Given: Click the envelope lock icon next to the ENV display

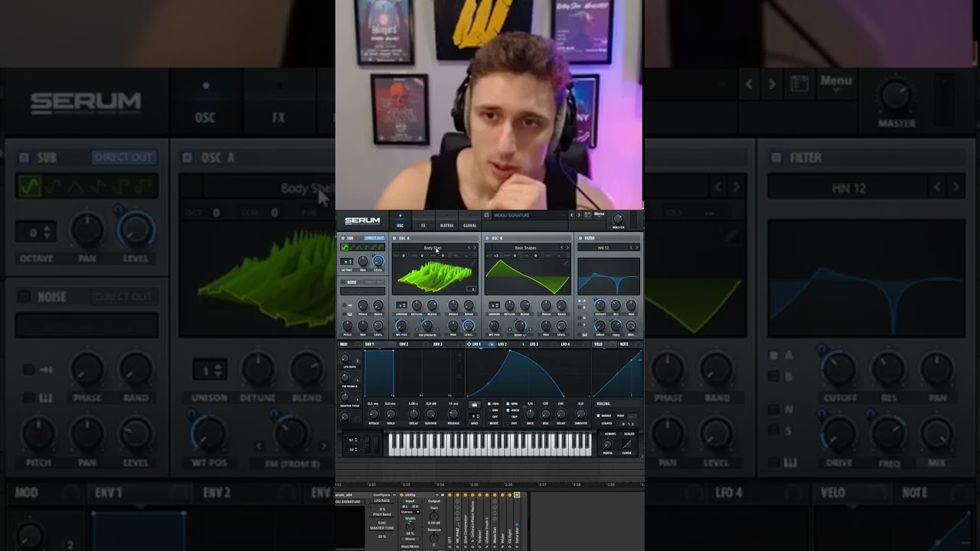Looking at the screenshot, I should [x=459, y=354].
